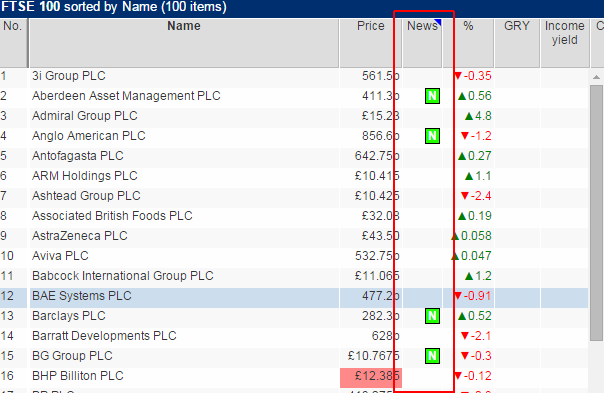The height and width of the screenshot is (393, 604).
Task: Select Aberdeen Asset Management PLC name
Action: pyautogui.click(x=126, y=96)
